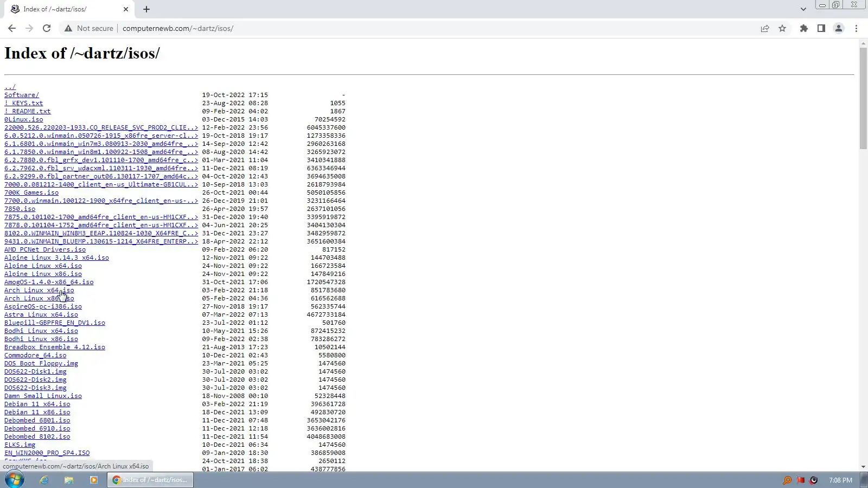Open the Chrome profile avatar

[x=839, y=28]
